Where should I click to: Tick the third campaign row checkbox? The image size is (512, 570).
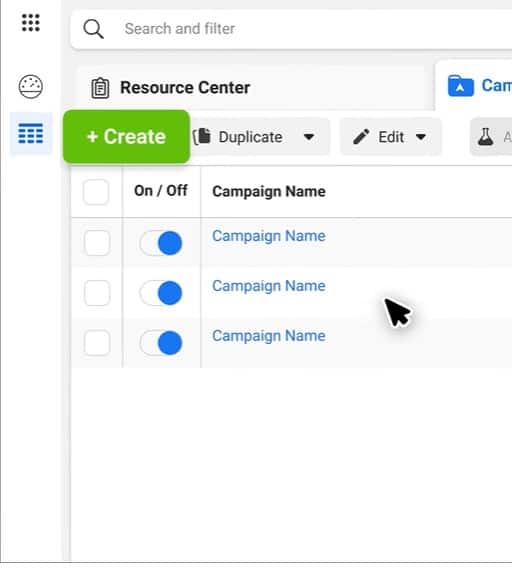pyautogui.click(x=97, y=343)
